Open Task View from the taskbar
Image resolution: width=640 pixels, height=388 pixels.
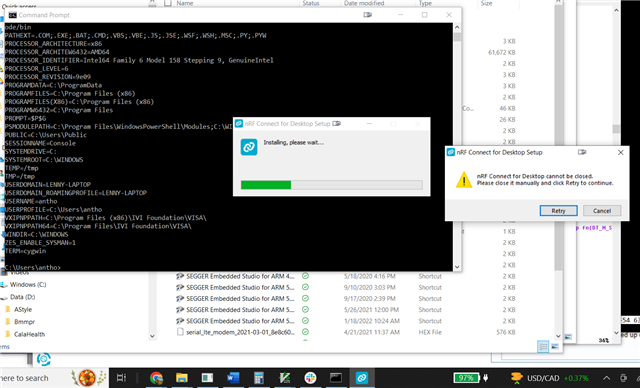121,378
